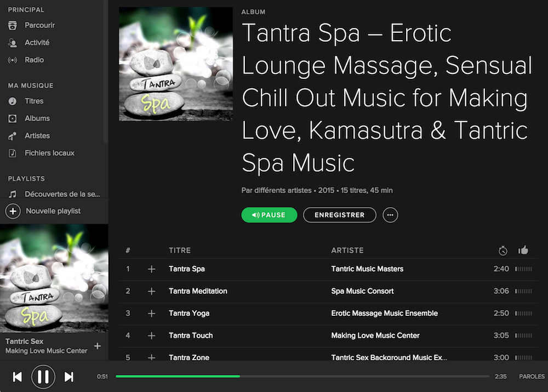Sort tracks by the Artiste column
This screenshot has width=548, height=392.
point(347,251)
